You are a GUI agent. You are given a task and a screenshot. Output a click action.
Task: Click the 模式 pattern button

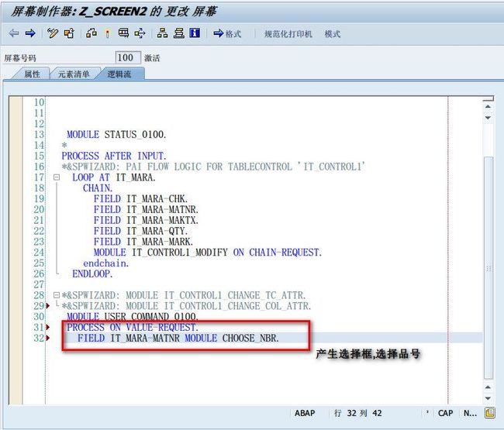[x=333, y=34]
